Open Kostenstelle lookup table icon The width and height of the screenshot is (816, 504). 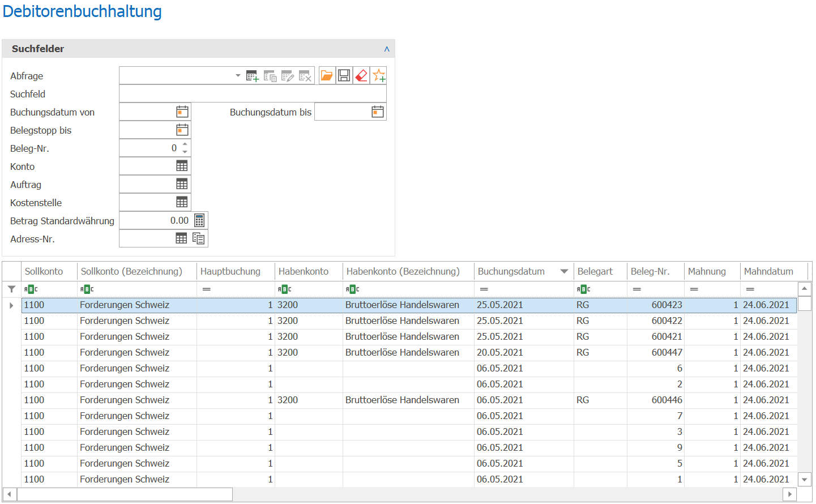(x=182, y=202)
